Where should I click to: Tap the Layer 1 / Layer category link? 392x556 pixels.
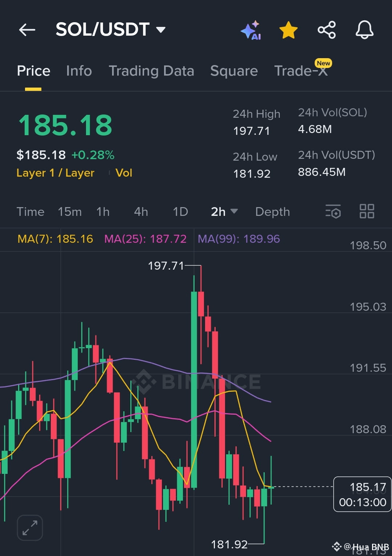coord(55,173)
